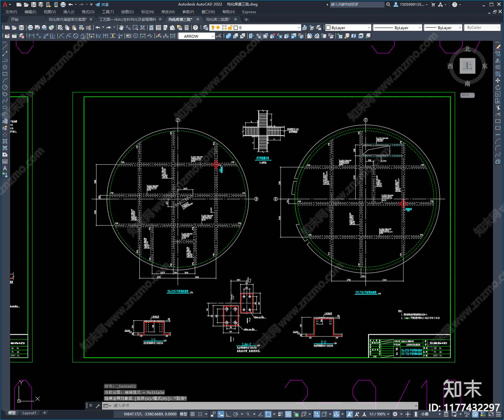Toggle polar tracking in status bar
This screenshot has width=504, height=420.
(236, 414)
